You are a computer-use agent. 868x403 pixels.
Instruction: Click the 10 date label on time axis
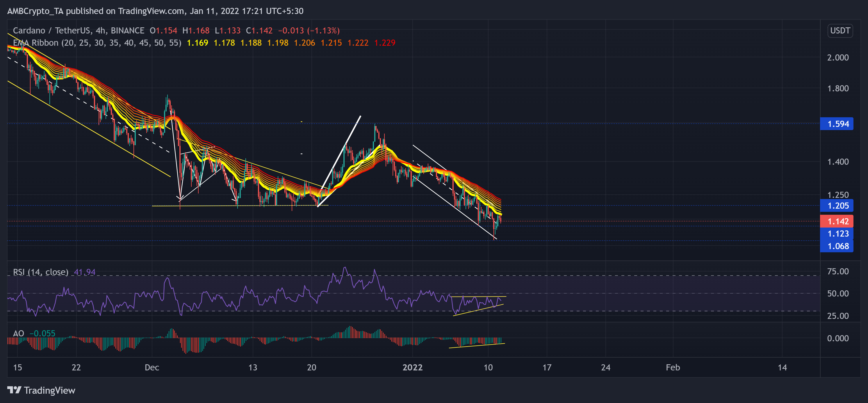coord(488,367)
